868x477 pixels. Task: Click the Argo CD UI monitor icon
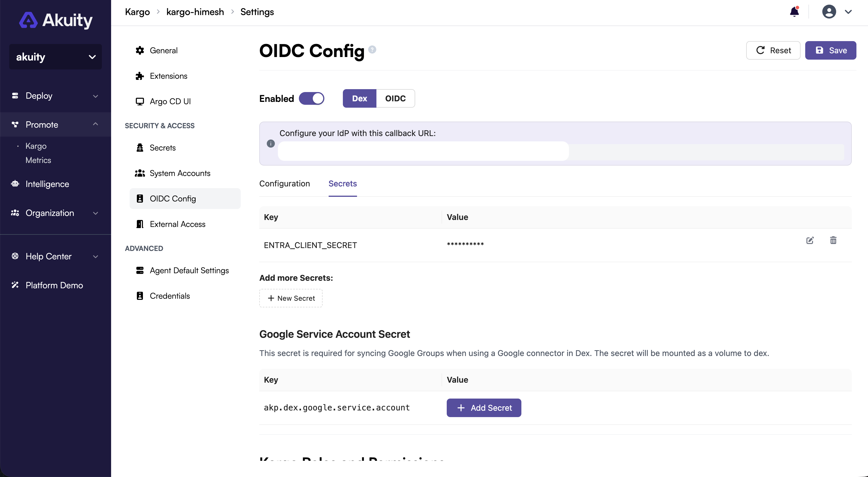(140, 102)
